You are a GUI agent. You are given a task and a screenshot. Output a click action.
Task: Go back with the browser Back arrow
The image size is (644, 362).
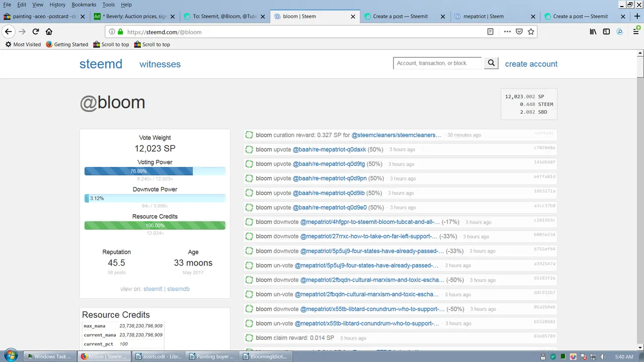8,32
